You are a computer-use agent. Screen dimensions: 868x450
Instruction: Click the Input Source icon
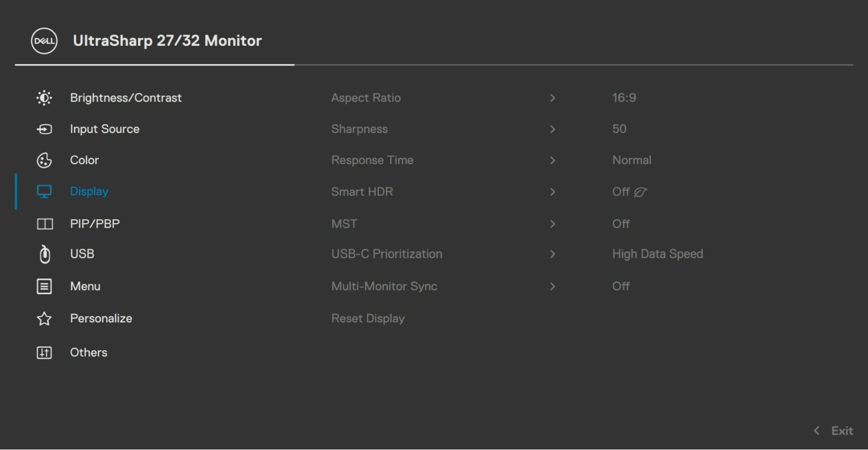[x=44, y=129]
